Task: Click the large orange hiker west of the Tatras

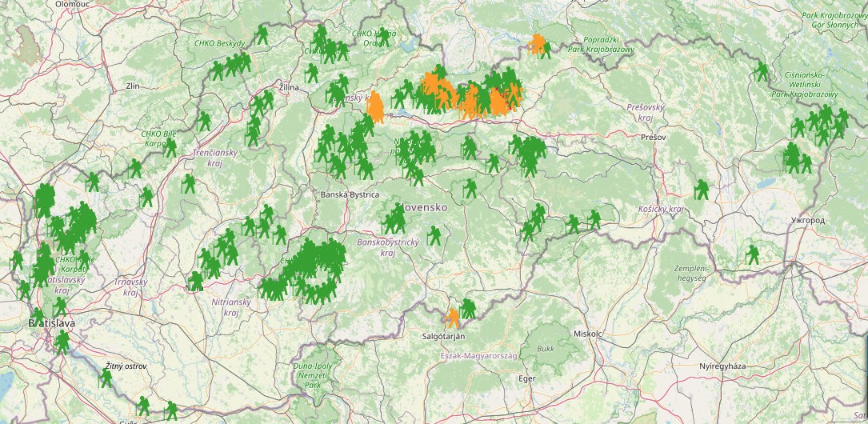Action: pyautogui.click(x=374, y=108)
